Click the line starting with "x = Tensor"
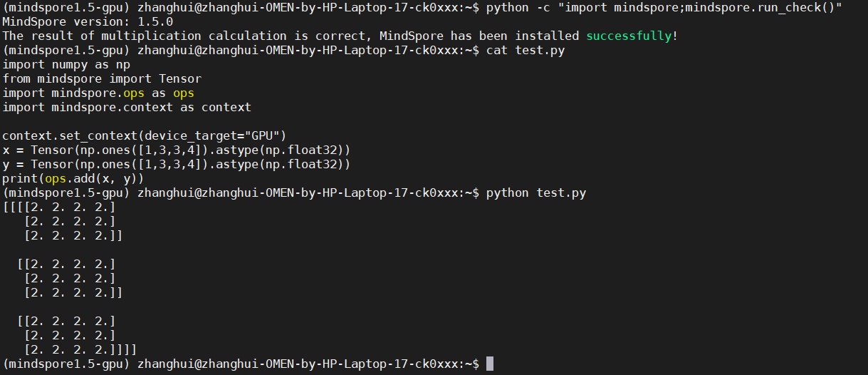Viewport: 868px width, 375px height. pos(177,150)
